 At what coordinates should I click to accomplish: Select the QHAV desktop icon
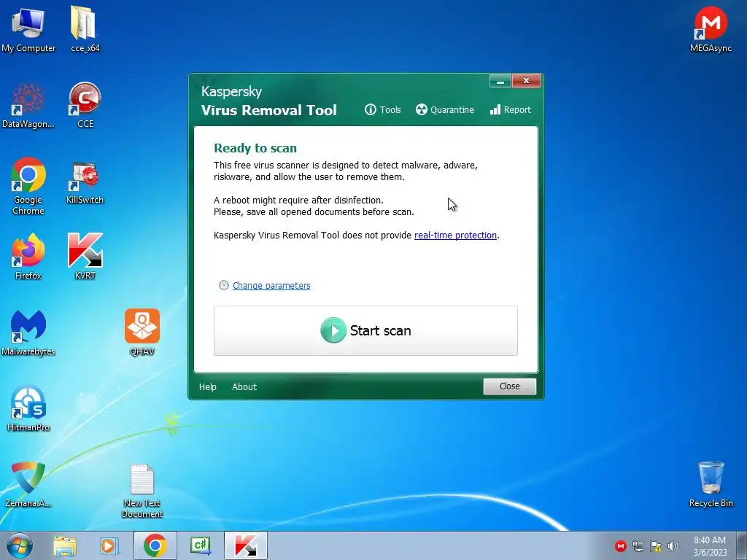[x=142, y=332]
